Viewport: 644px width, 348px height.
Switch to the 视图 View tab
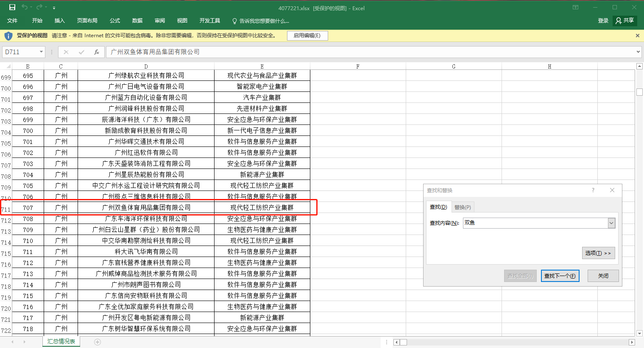tap(182, 21)
